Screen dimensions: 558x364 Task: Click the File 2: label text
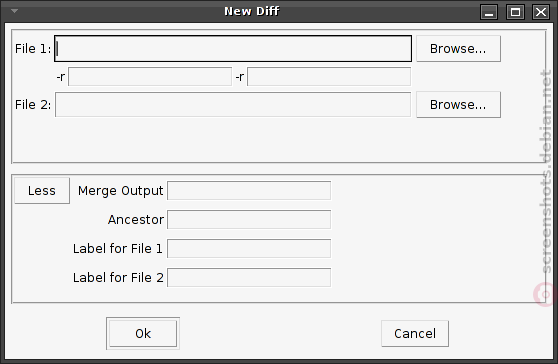pos(33,105)
